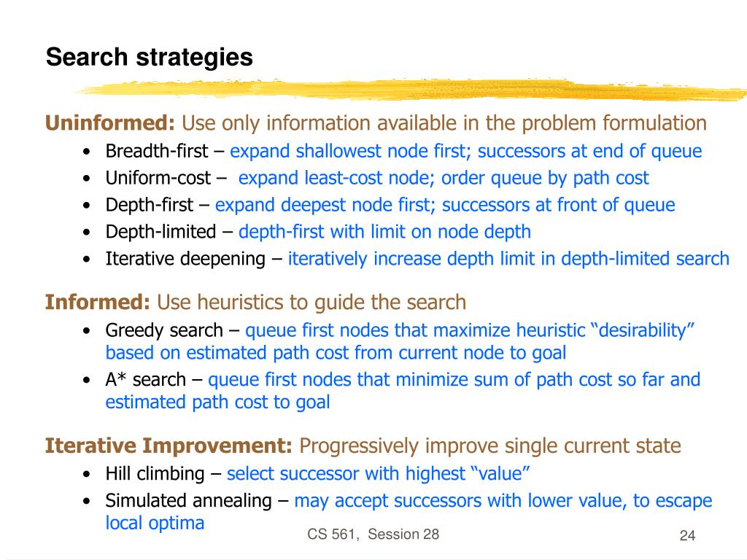
Task: Click the 'CS 561, Session 28' footer
Action: (x=373, y=534)
